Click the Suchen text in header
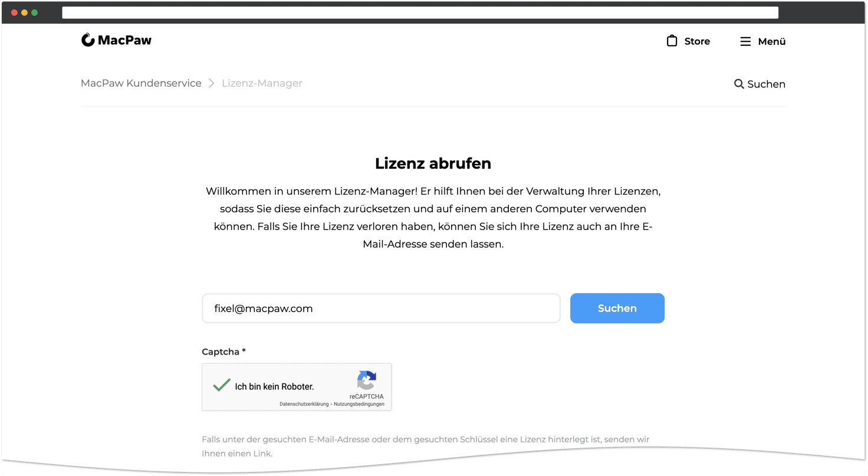 (766, 84)
